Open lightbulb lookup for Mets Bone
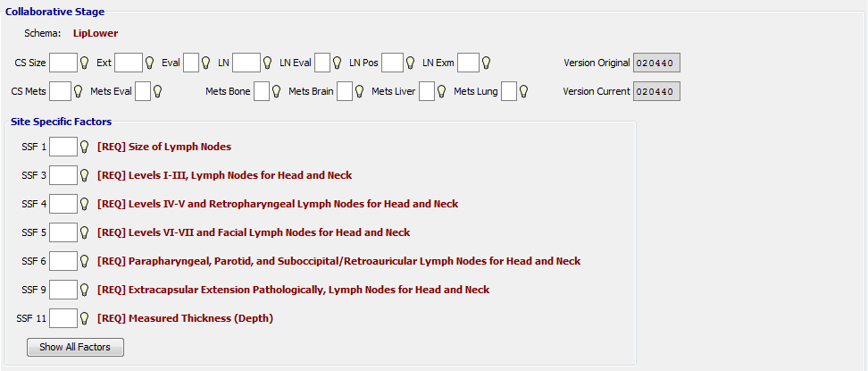 click(277, 91)
